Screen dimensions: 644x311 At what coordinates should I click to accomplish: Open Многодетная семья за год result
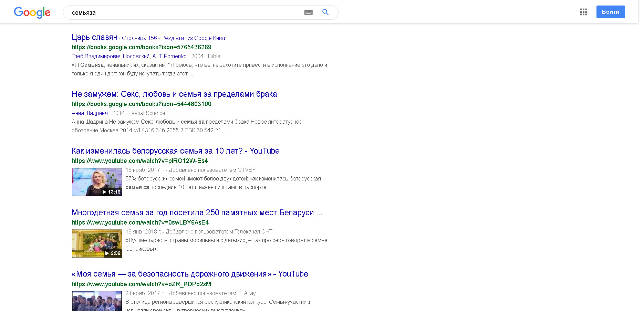[197, 212]
